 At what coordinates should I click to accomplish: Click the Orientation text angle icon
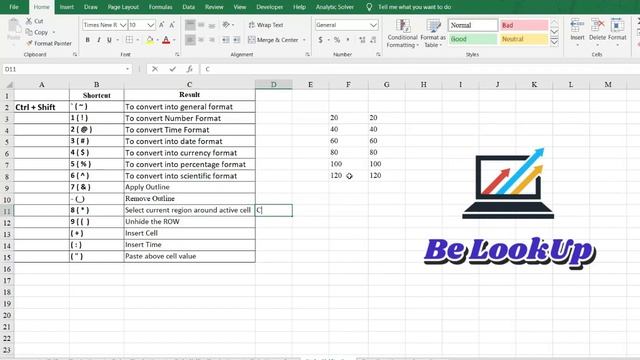point(226,25)
